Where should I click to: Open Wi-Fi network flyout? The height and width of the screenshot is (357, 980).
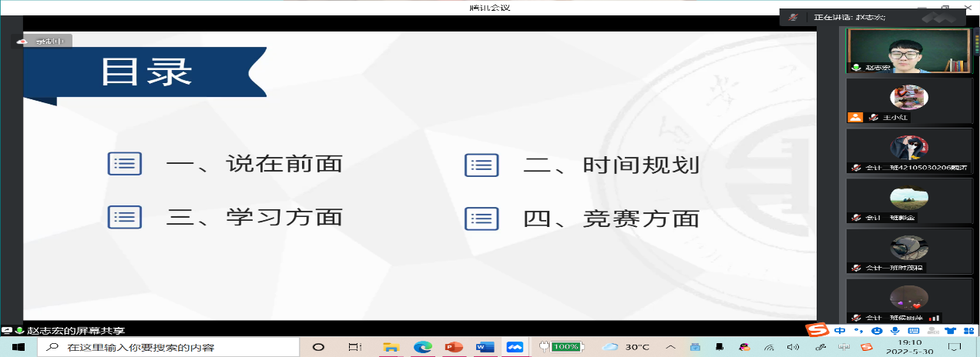[770, 347]
